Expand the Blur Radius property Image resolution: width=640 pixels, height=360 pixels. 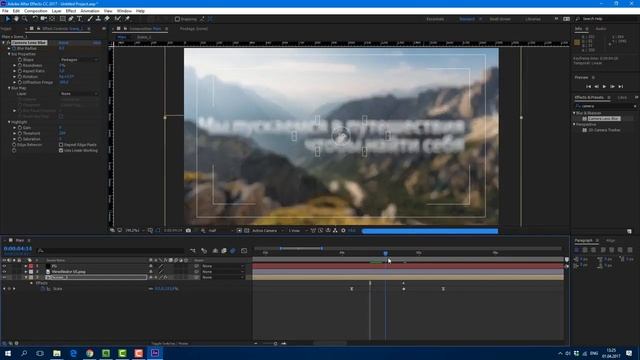pos(9,48)
